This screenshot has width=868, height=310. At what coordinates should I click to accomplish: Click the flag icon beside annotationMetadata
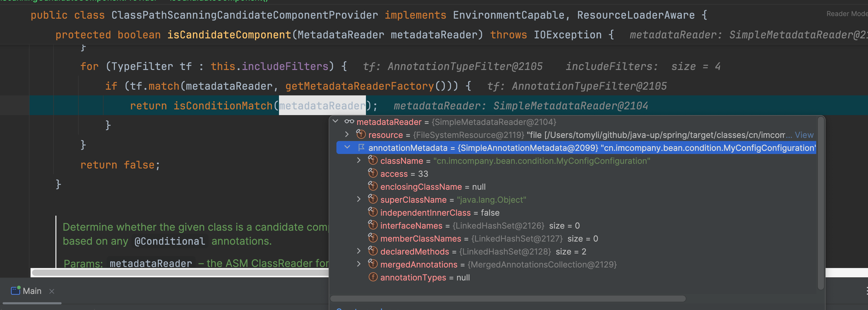tap(361, 147)
